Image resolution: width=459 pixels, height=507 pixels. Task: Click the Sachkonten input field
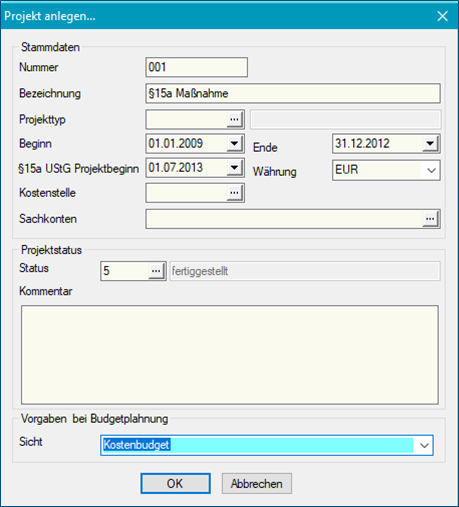click(284, 219)
